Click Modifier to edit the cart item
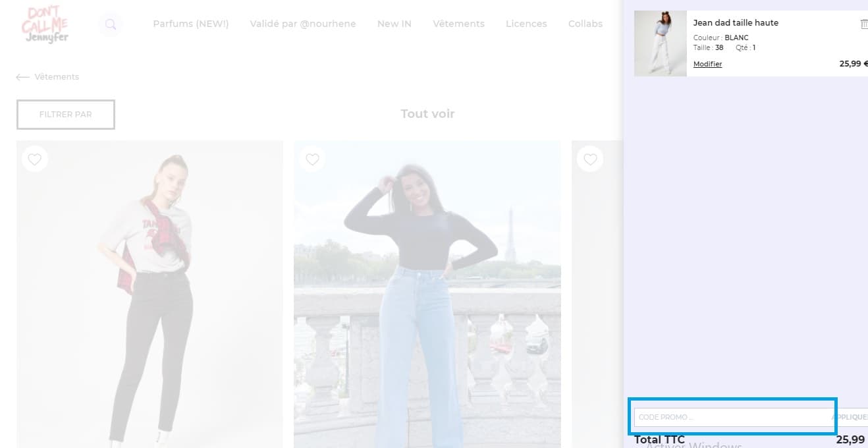The height and width of the screenshot is (448, 868). pyautogui.click(x=707, y=63)
